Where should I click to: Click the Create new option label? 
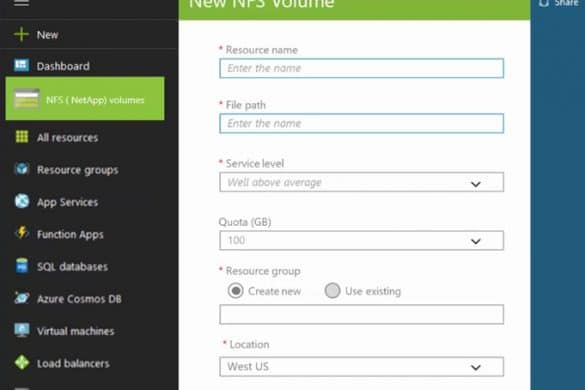(274, 291)
